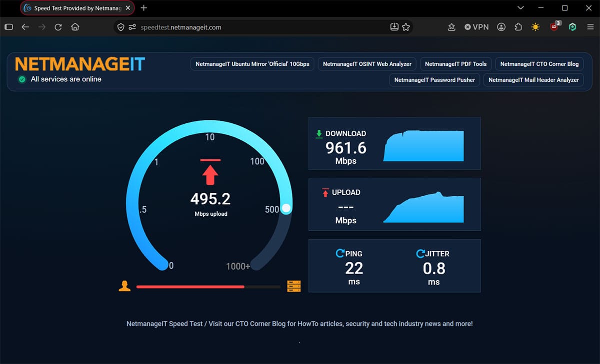Open NetmanageIT Mail Header Analyzer
Image resolution: width=600 pixels, height=364 pixels.
click(533, 80)
